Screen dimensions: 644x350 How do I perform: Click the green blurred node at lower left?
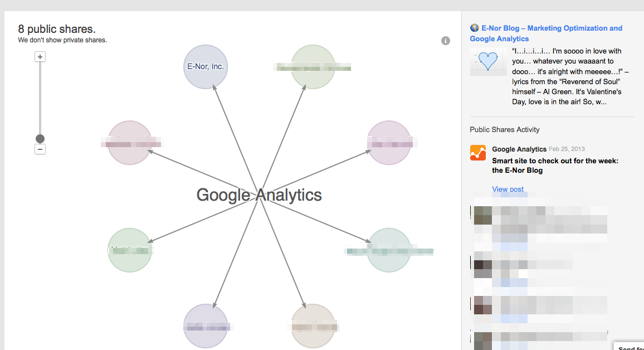(130, 250)
